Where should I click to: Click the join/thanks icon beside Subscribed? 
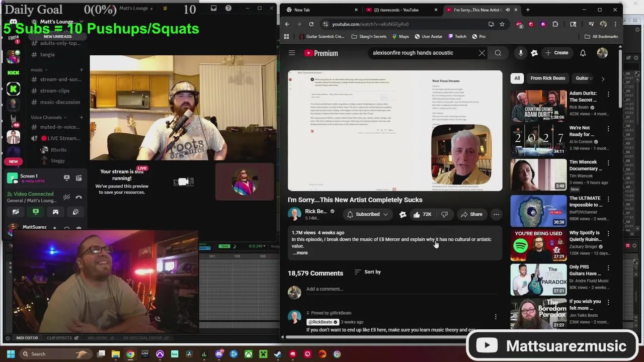tap(403, 215)
